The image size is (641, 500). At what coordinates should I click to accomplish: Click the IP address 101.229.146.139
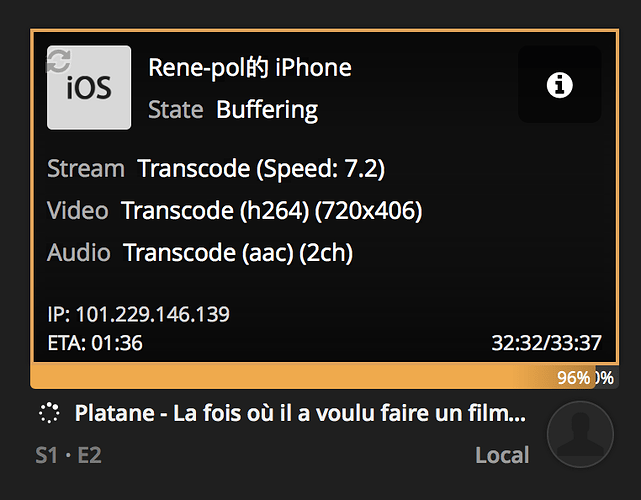click(139, 314)
